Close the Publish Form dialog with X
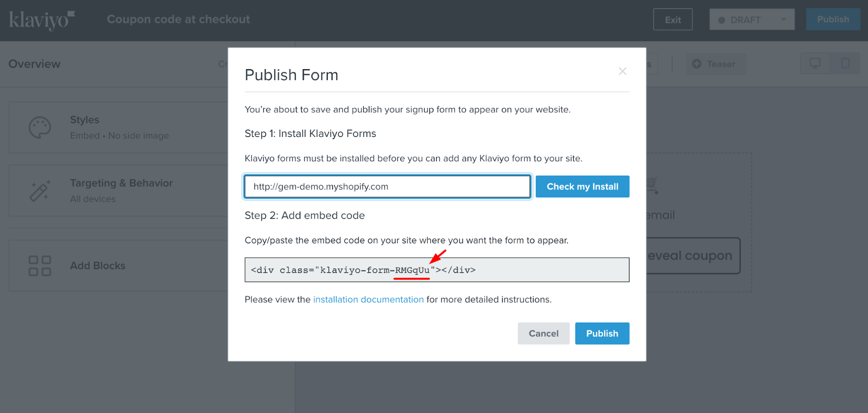The width and height of the screenshot is (868, 413). [x=622, y=71]
